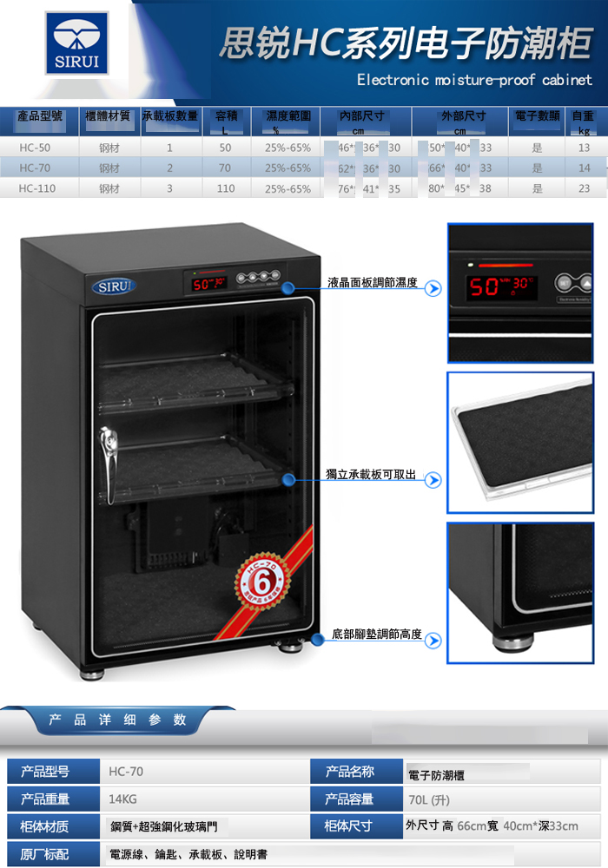Click the HC-50 model cell in table
608x868 pixels.
35,148
